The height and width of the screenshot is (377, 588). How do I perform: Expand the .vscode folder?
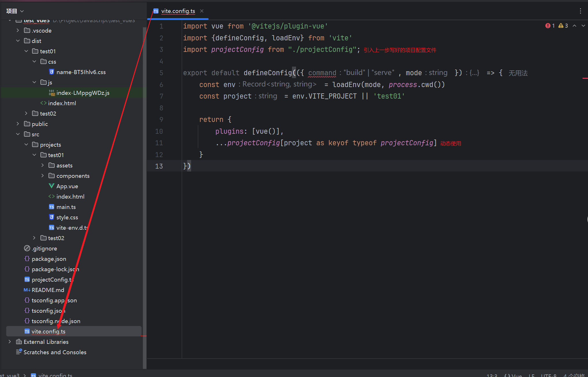[x=18, y=31]
